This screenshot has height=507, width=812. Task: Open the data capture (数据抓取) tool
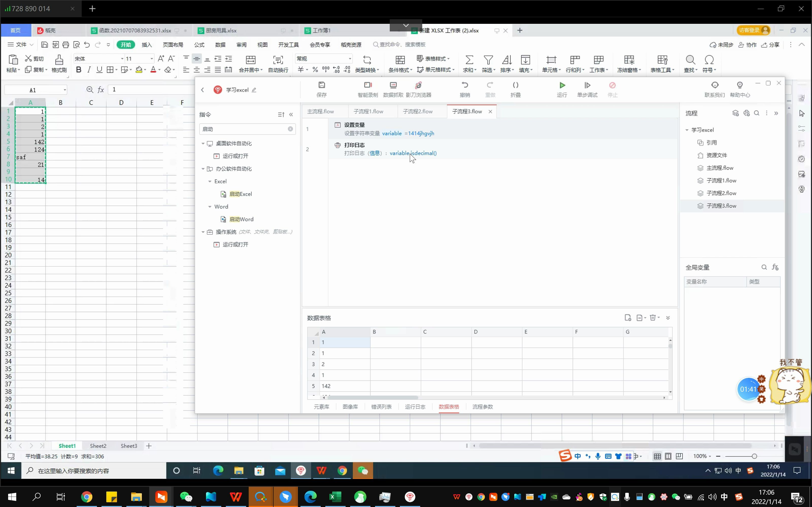(x=393, y=85)
